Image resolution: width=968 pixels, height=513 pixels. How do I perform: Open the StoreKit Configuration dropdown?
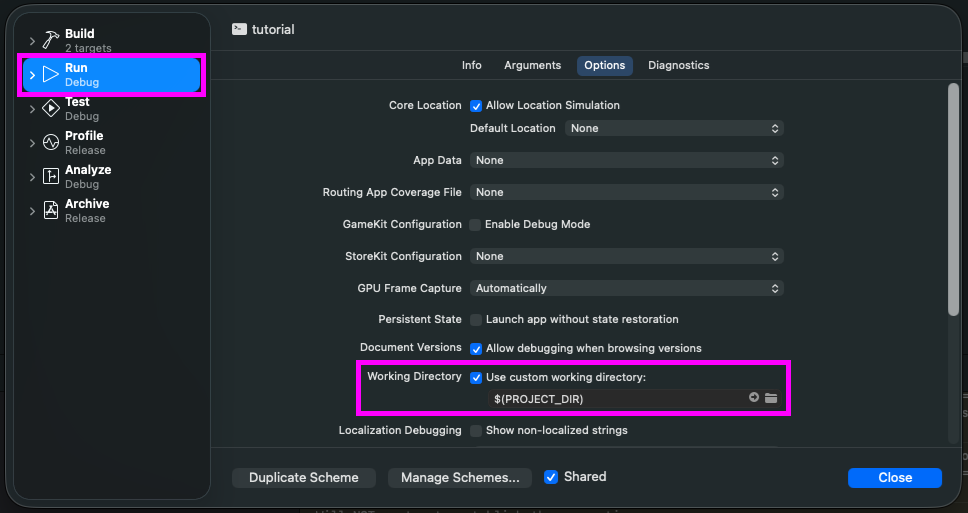tap(627, 256)
